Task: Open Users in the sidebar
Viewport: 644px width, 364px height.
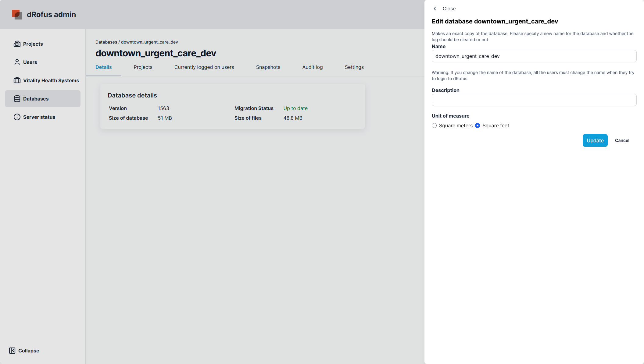Action: tap(43, 62)
